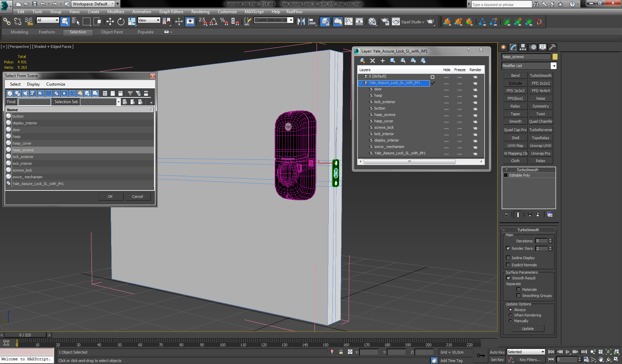Screen dimensions: 622x364
Task: Click Configure Modifier Sets icon
Action: click(550, 214)
